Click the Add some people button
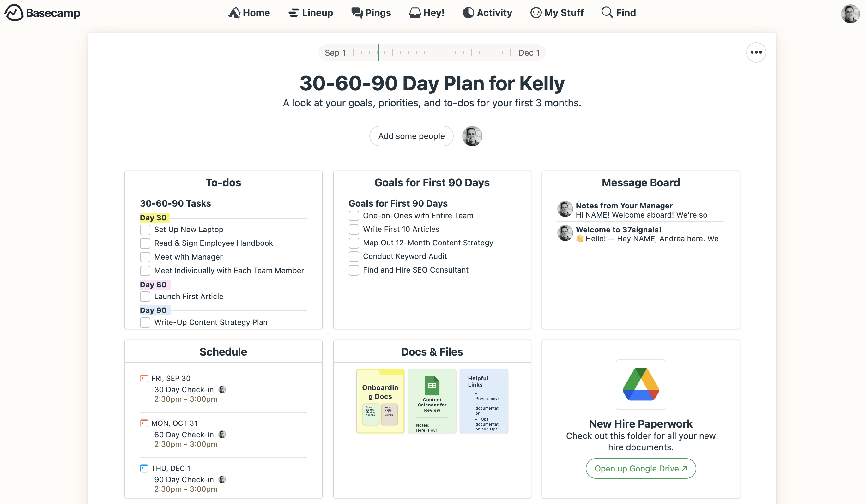Viewport: 865px width, 504px height. tap(411, 135)
